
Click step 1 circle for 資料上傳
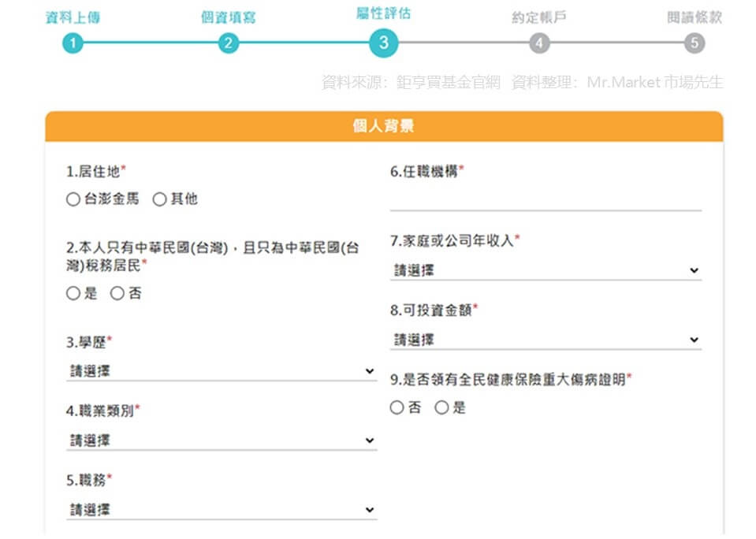coord(73,43)
